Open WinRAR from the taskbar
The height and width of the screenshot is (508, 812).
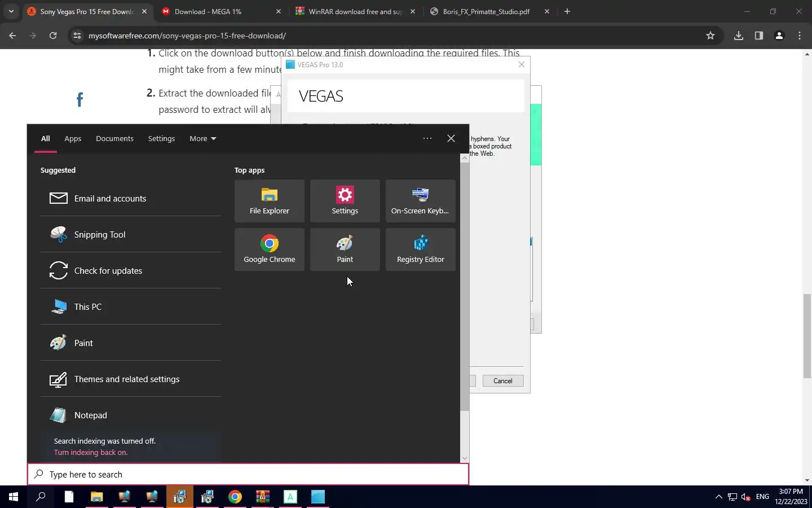263,497
